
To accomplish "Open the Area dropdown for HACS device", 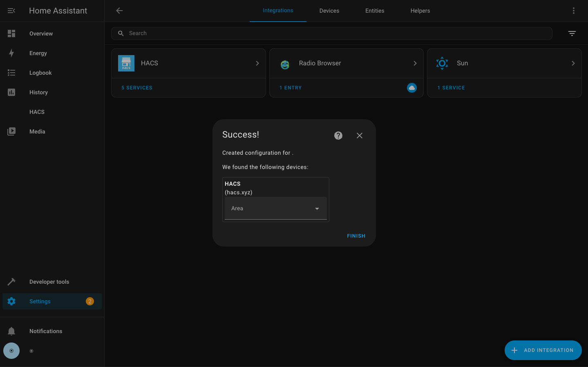I will click(275, 209).
